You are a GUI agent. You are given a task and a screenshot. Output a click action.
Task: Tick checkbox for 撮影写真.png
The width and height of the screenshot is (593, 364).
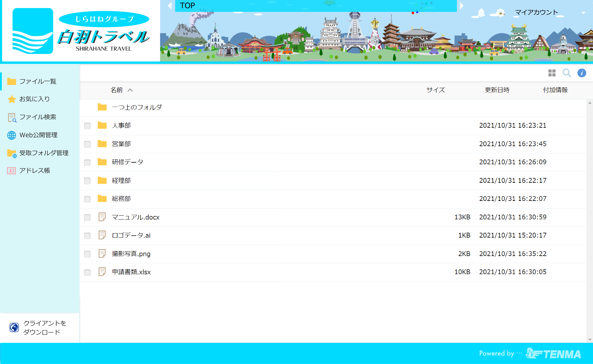[87, 254]
